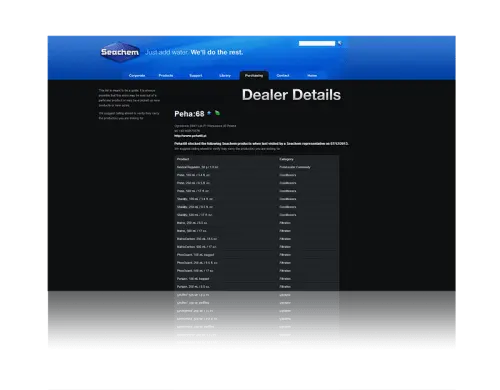Select the PhosGuard 250 mL product row
This screenshot has width=500, height=390.
click(257, 263)
